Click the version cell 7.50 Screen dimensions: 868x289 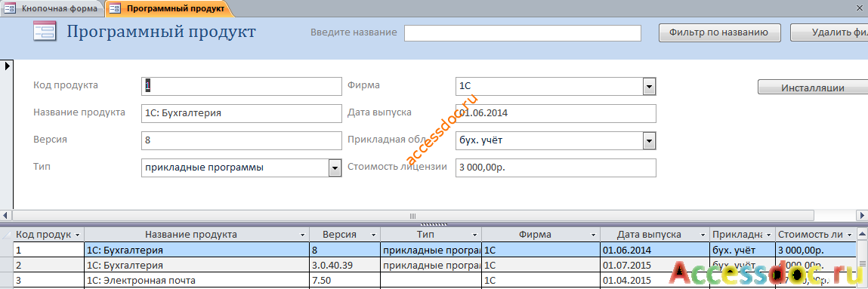[x=345, y=281]
